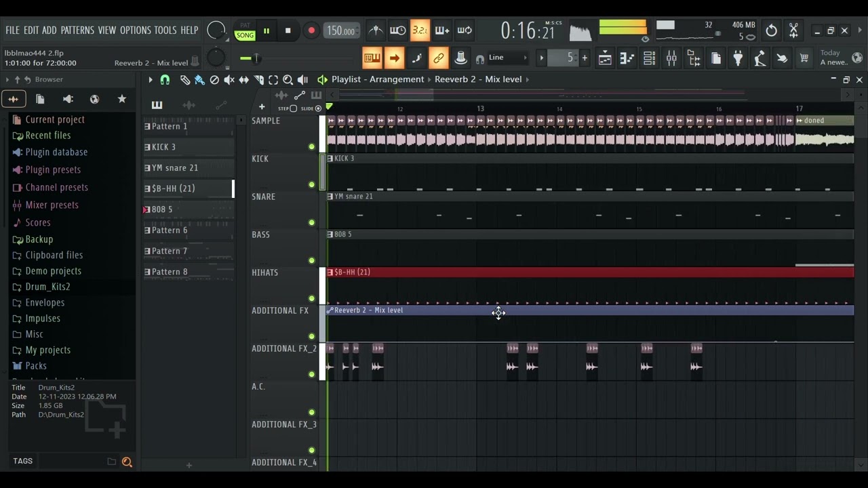This screenshot has height=488, width=868.
Task: Click the 150.000 tempo field
Action: 341,31
